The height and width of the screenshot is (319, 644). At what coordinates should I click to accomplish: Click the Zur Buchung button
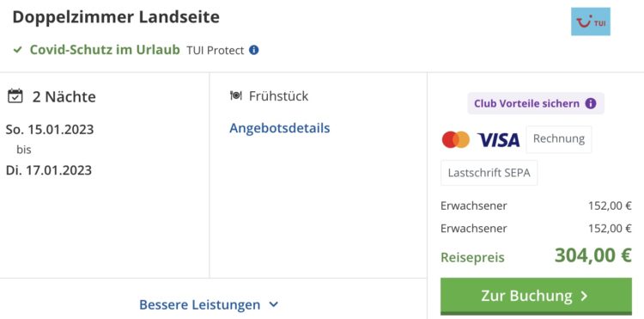point(536,296)
